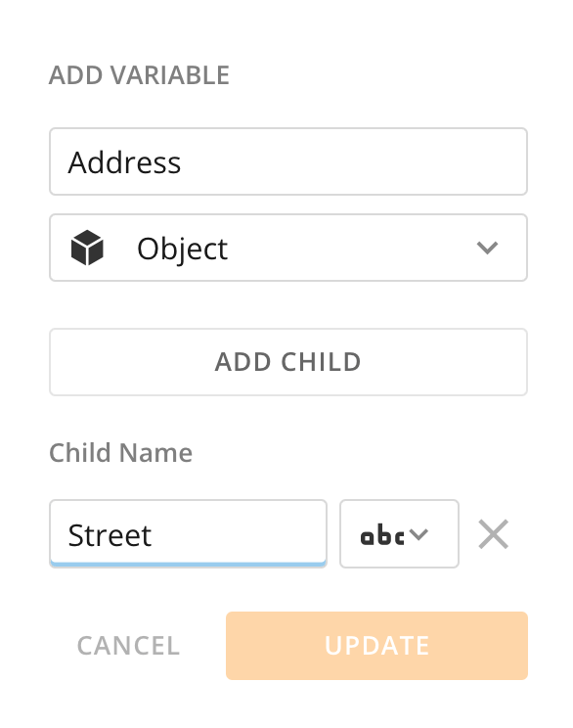The image size is (573, 728).
Task: Delete the child row using cross icon
Action: point(493,534)
